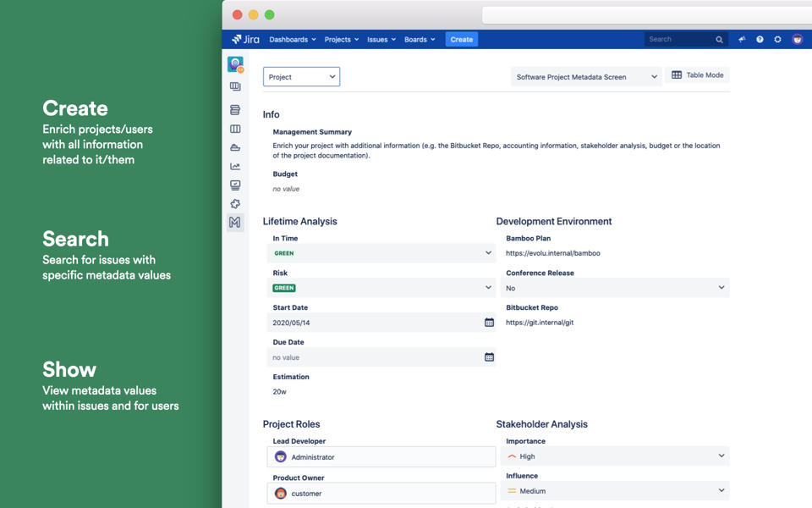The height and width of the screenshot is (508, 812).
Task: Click the user profile avatar in header
Action: coord(797,40)
